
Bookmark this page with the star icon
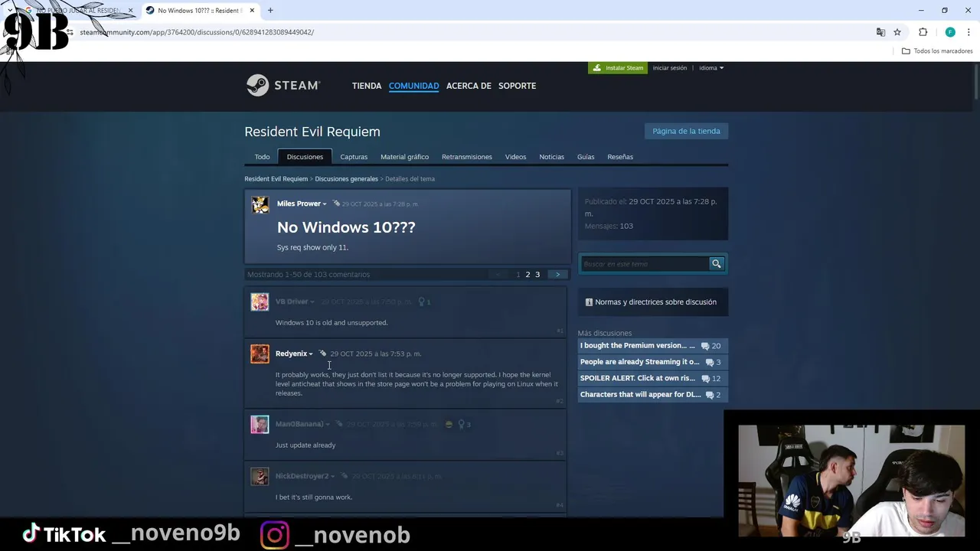(x=897, y=32)
